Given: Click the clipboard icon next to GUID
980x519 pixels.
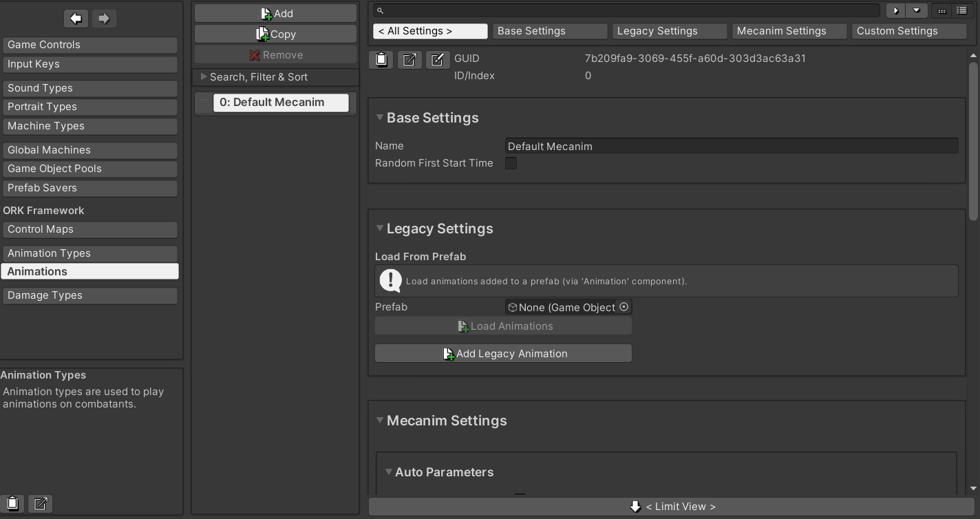Looking at the screenshot, I should [x=381, y=60].
